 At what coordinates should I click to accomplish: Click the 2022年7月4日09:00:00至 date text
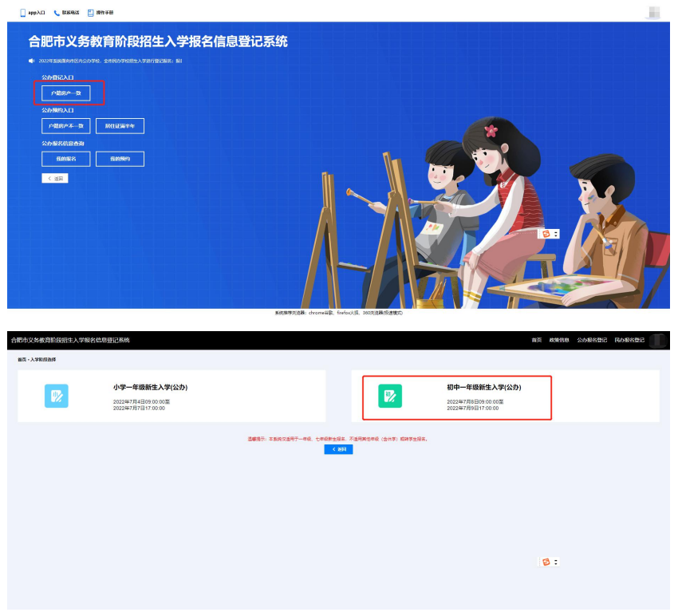(x=142, y=402)
